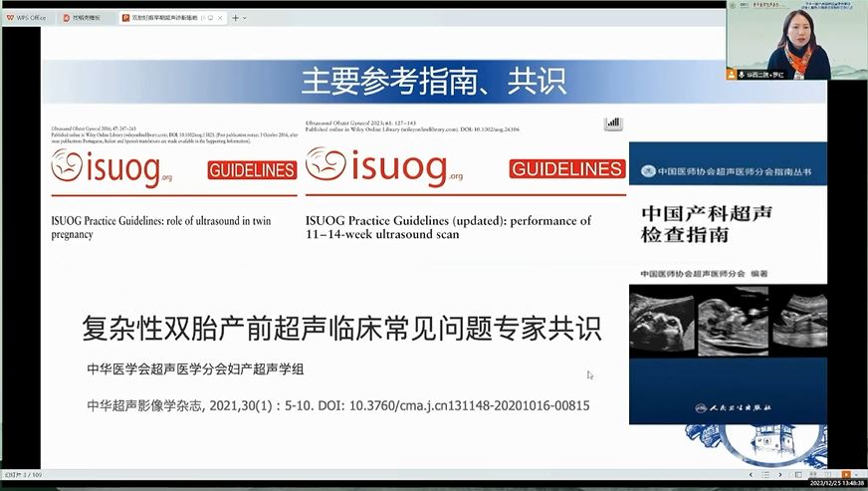
Task: Click the signal strength icon on slide
Action: point(613,123)
